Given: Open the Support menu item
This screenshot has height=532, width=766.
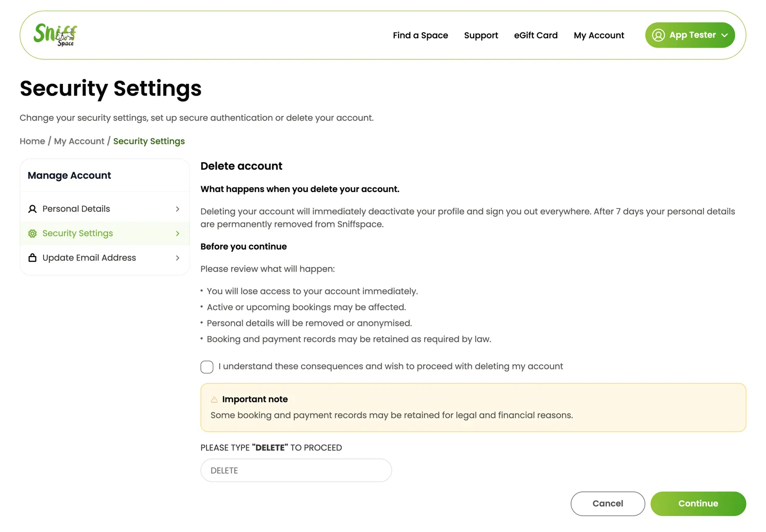Looking at the screenshot, I should coord(481,35).
